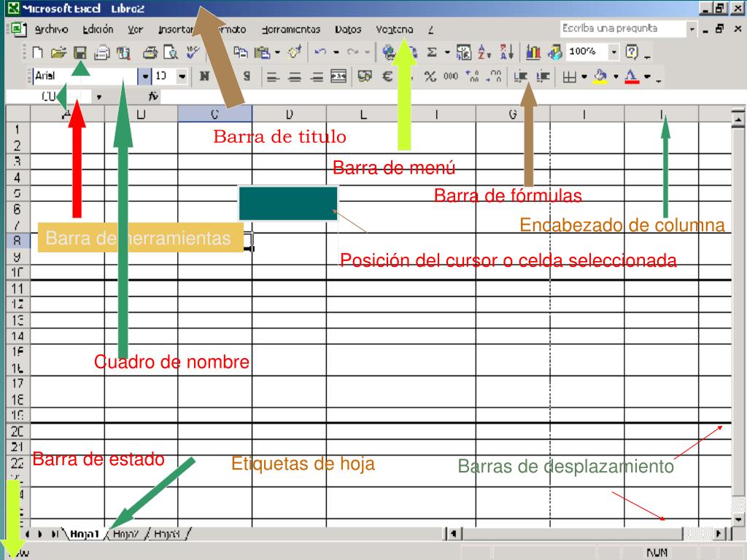The width and height of the screenshot is (747, 560).
Task: Run the spelling checker
Action: pos(193,52)
